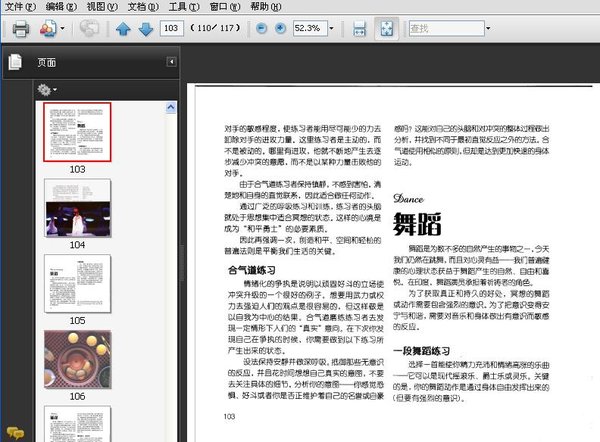Open the zoom percentage dropdown
Viewport: 600px width, 442px height.
(x=331, y=30)
